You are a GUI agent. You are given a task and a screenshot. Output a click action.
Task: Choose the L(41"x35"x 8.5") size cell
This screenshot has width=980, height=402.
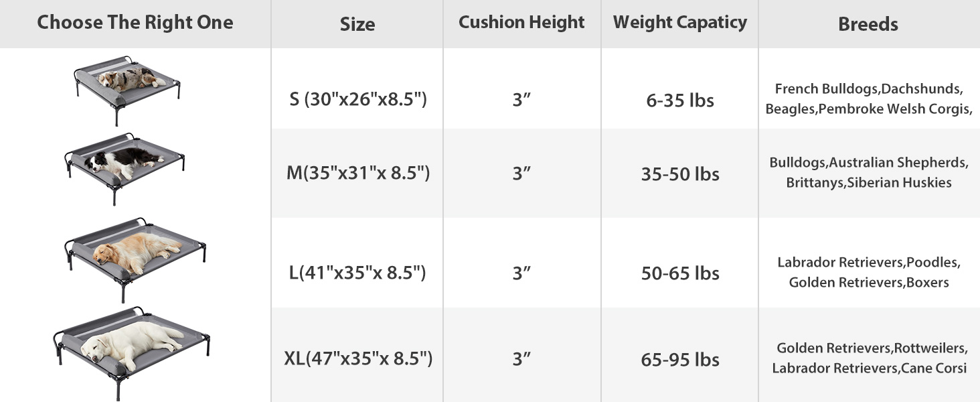coord(357,273)
